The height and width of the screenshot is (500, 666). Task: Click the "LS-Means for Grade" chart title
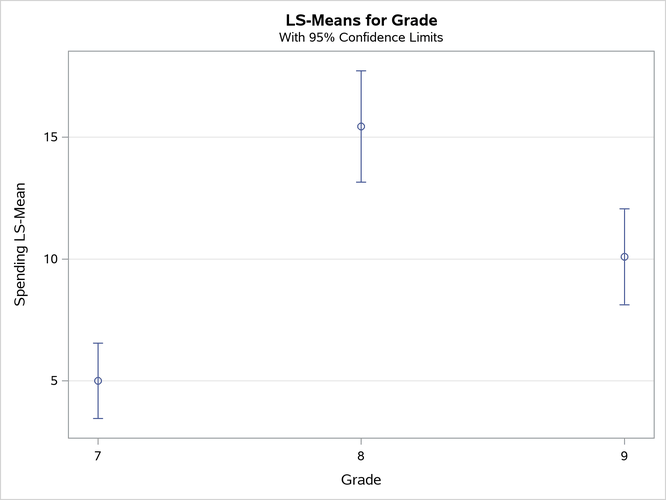pos(360,20)
